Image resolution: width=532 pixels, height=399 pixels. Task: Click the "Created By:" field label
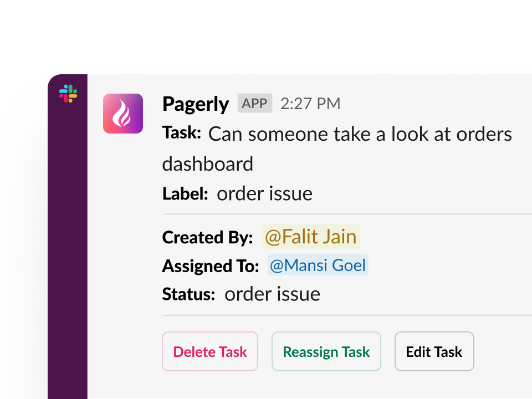(207, 237)
